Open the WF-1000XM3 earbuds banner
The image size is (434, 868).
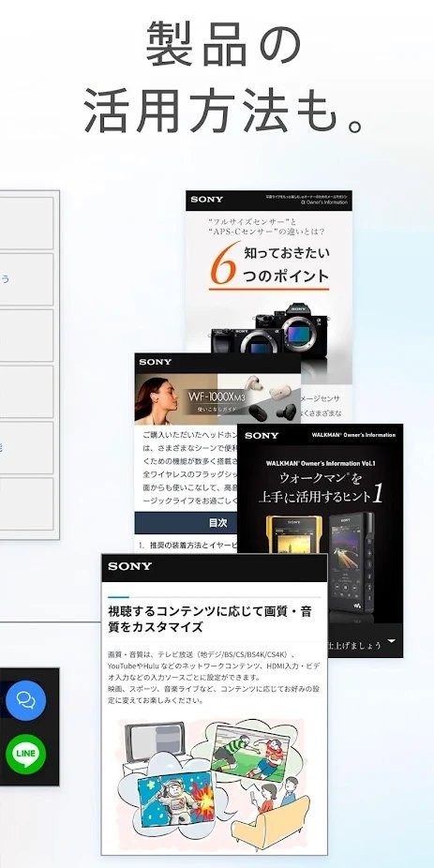coord(217,398)
